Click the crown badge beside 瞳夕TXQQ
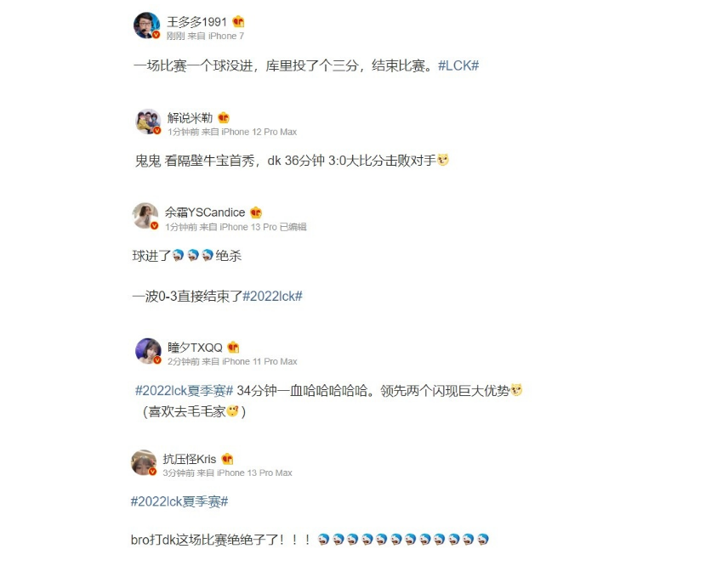The width and height of the screenshot is (728, 566). (x=233, y=347)
